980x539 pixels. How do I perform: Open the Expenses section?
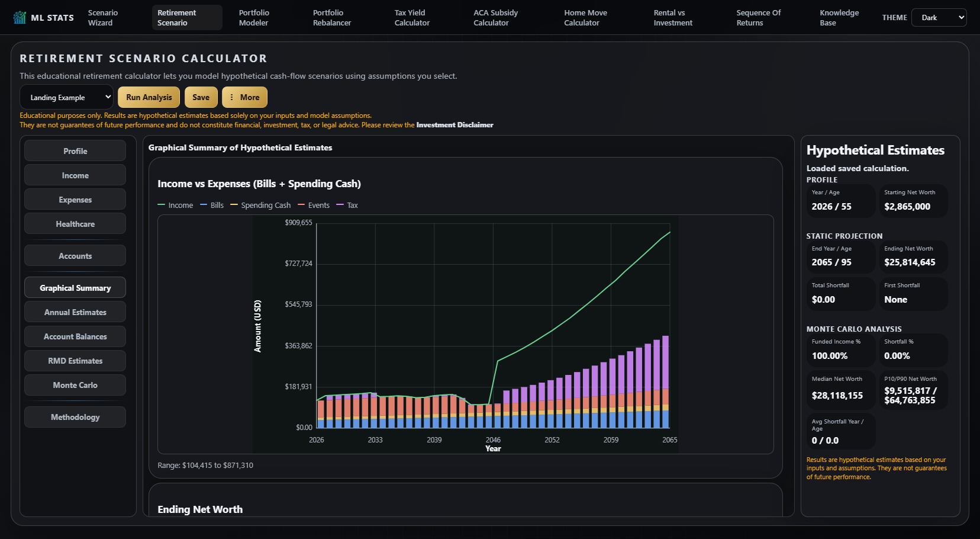[75, 200]
